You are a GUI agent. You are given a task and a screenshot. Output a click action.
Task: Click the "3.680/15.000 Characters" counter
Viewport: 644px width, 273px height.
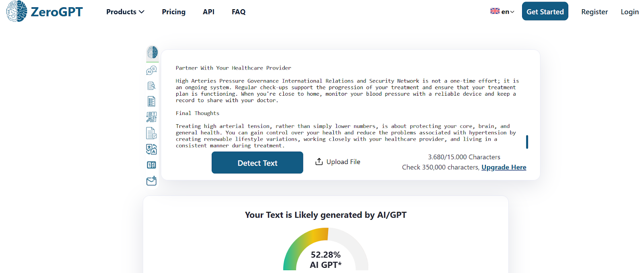(x=464, y=157)
